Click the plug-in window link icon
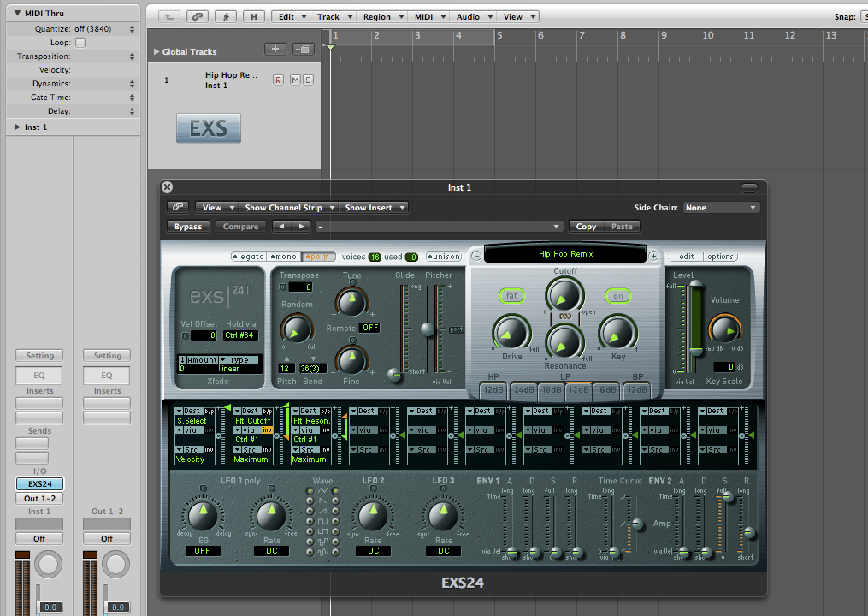This screenshot has height=616, width=868. click(x=178, y=207)
